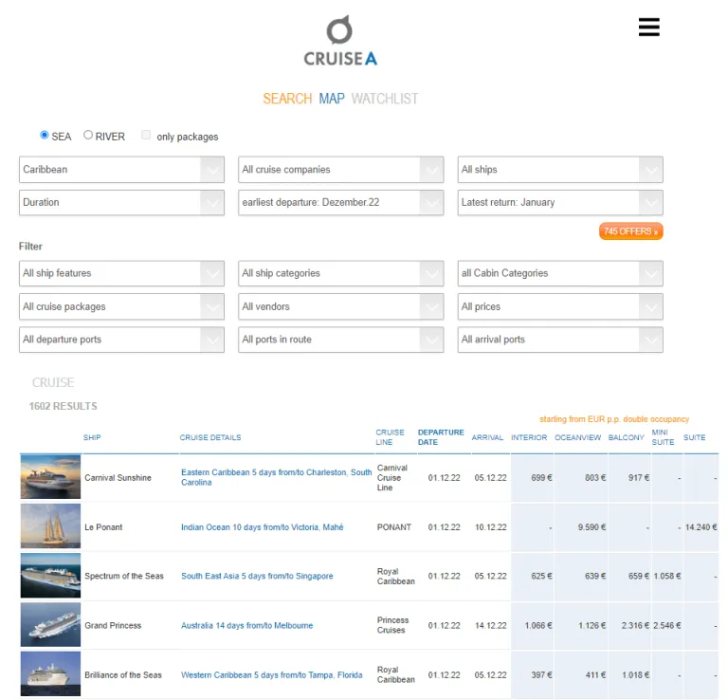Sort by CRUISE LINE column header
Viewport: 728px width, 700px height.
coord(390,437)
